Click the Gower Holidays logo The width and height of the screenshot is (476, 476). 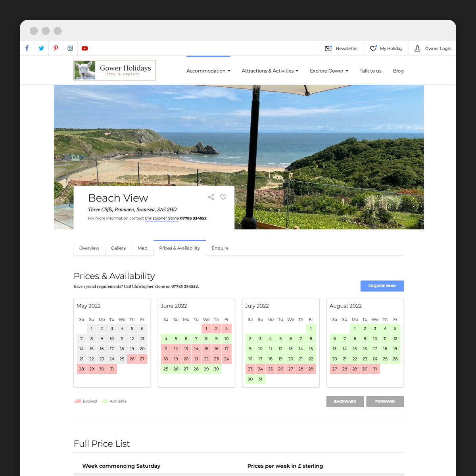pyautogui.click(x=115, y=70)
